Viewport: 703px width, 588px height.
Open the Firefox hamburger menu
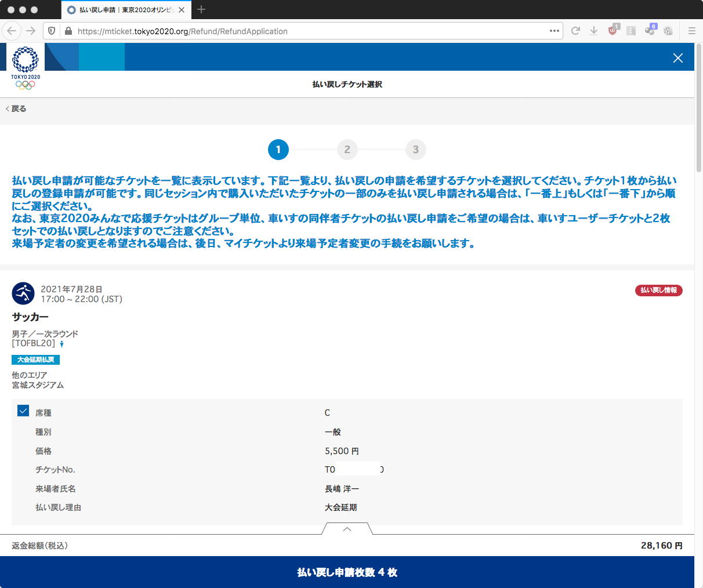691,31
